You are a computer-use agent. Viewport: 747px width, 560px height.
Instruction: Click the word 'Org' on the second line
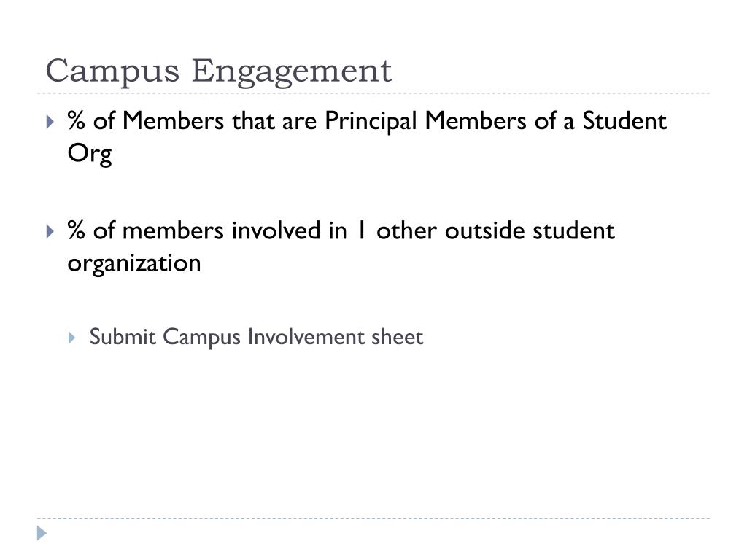[90, 155]
